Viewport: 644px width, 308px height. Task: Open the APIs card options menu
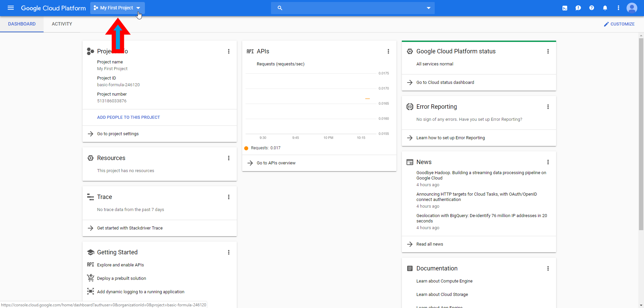coord(388,51)
